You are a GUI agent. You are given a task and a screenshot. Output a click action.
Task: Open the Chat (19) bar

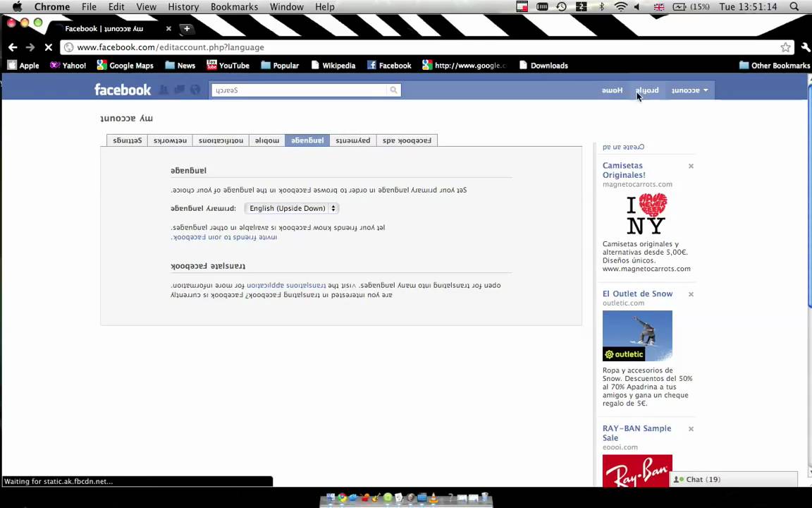(x=733, y=480)
